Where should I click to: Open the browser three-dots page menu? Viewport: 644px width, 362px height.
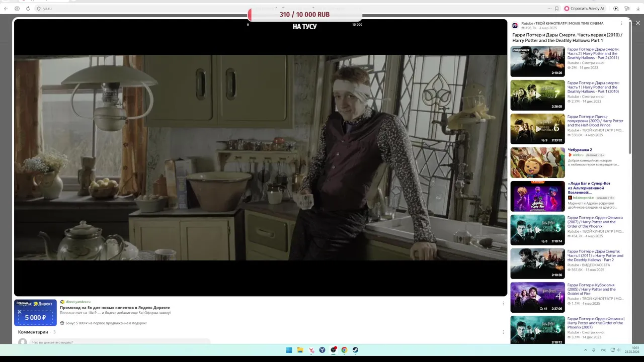pos(549,9)
